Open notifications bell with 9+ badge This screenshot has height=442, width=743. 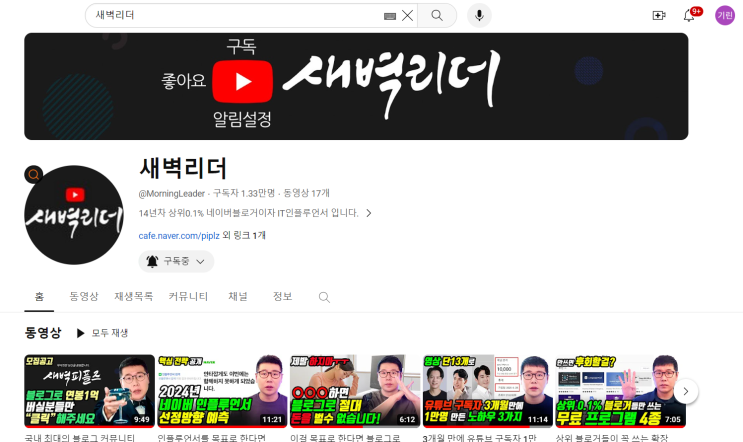[x=689, y=16]
